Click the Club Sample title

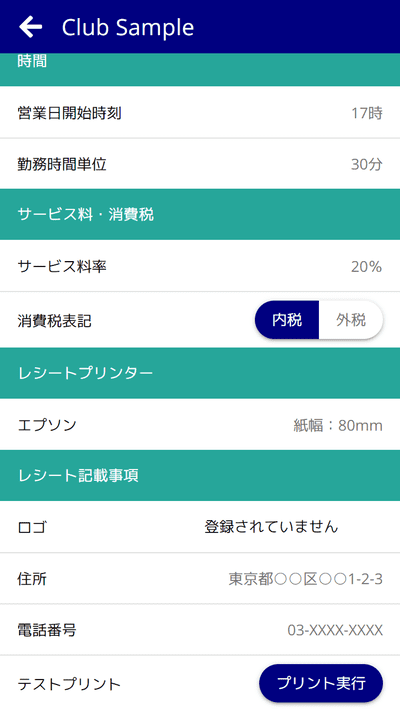coord(128,28)
